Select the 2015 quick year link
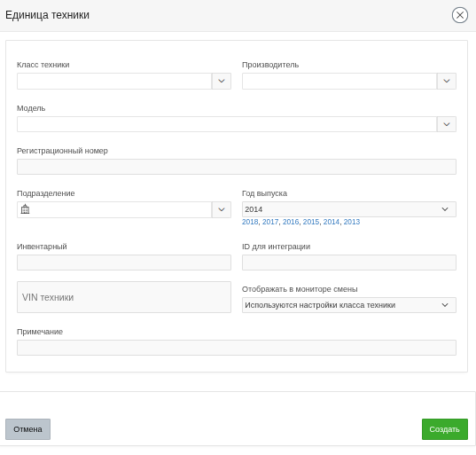Screen dimensions: 476x455 [x=311, y=222]
